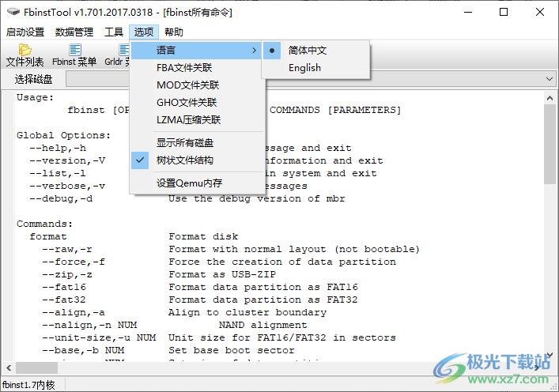Open the Grldr menu toolbar icon
Screen dimensions: 559x392
click(124, 50)
